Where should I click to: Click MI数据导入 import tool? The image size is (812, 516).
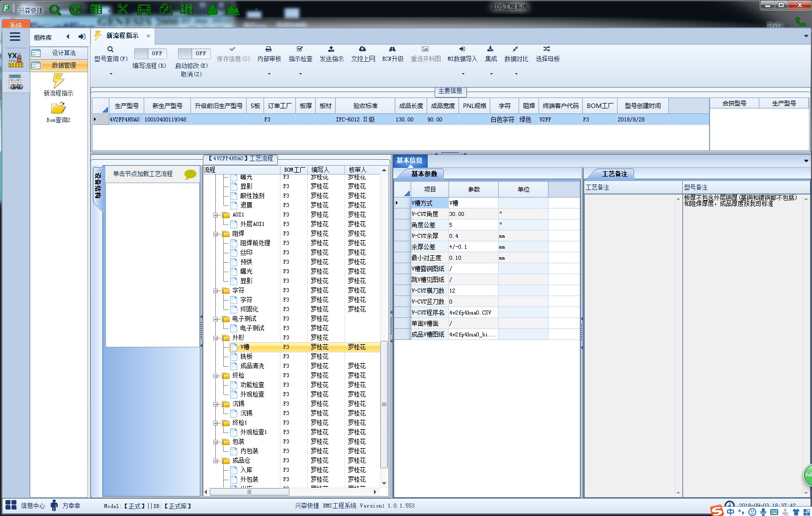pos(462,54)
